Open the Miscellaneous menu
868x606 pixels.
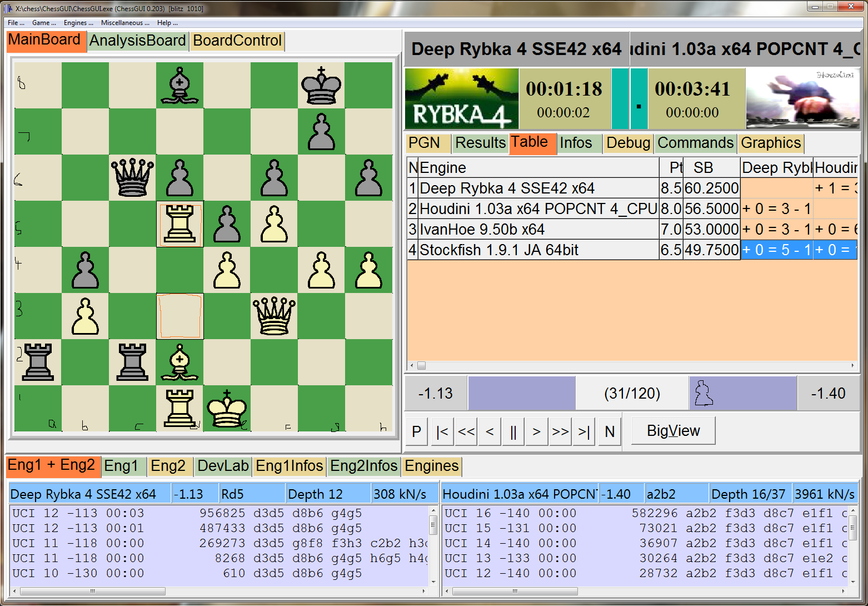click(x=125, y=23)
